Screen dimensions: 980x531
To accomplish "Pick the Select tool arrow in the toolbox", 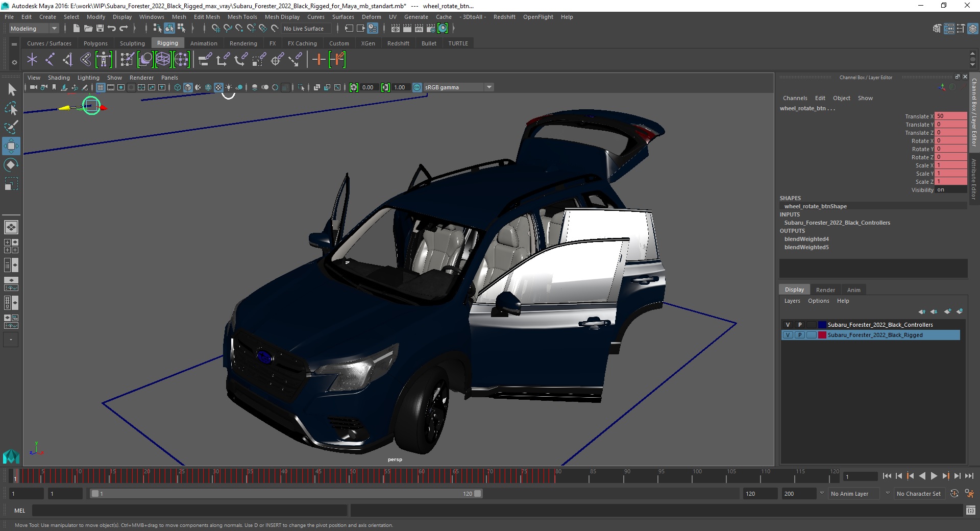I will click(x=11, y=90).
